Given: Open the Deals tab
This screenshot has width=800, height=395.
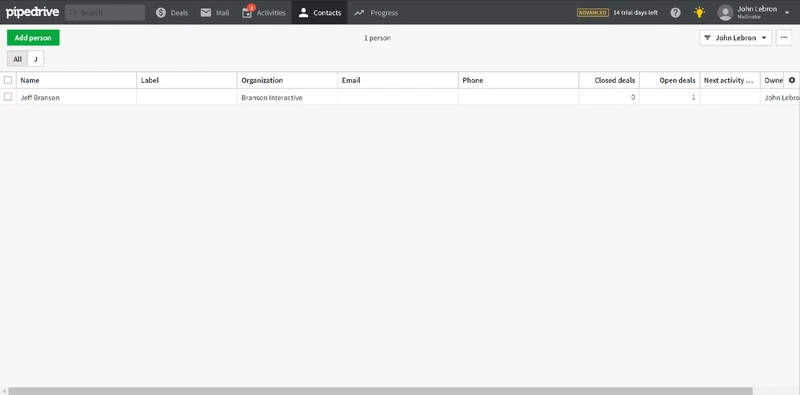Looking at the screenshot, I should pyautogui.click(x=172, y=13).
